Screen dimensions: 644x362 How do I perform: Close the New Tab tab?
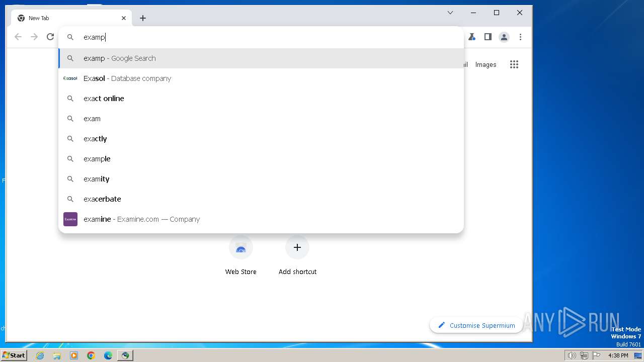(x=124, y=18)
